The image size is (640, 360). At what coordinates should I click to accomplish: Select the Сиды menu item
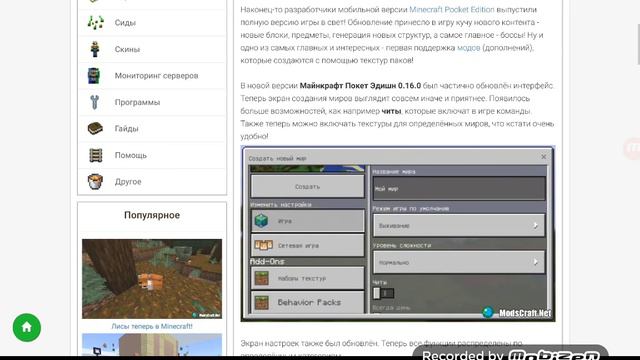click(152, 22)
